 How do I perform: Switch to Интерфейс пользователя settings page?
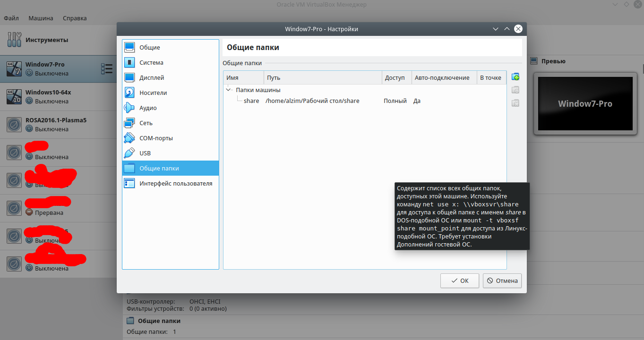point(171,183)
